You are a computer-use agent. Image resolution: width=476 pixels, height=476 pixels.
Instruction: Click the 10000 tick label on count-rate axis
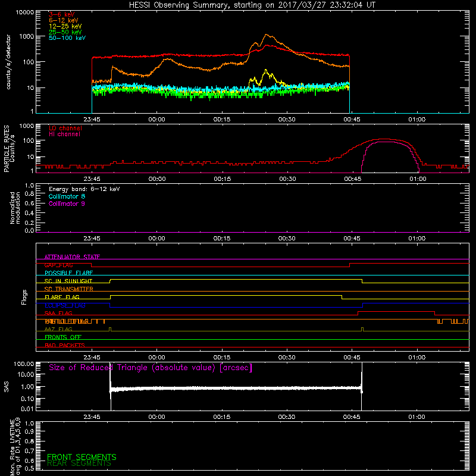click(25, 12)
